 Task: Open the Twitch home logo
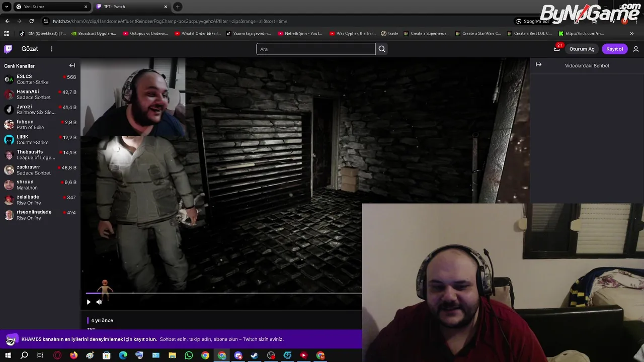[8, 49]
